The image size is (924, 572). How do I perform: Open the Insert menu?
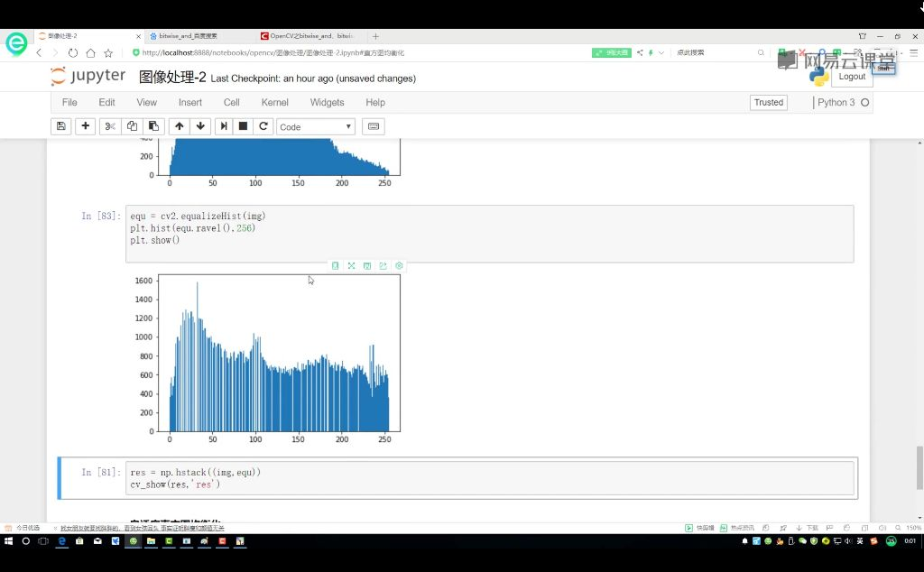(190, 103)
